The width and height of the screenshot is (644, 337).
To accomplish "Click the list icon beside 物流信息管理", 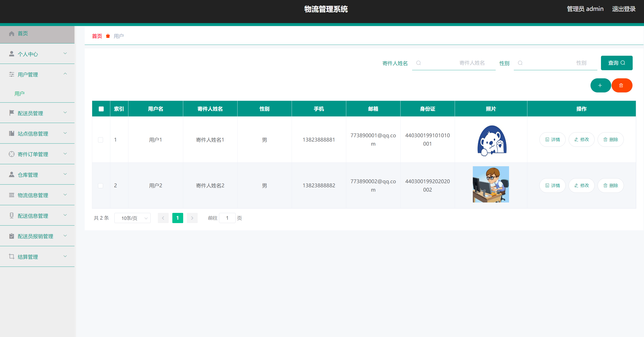I will pyautogui.click(x=12, y=195).
